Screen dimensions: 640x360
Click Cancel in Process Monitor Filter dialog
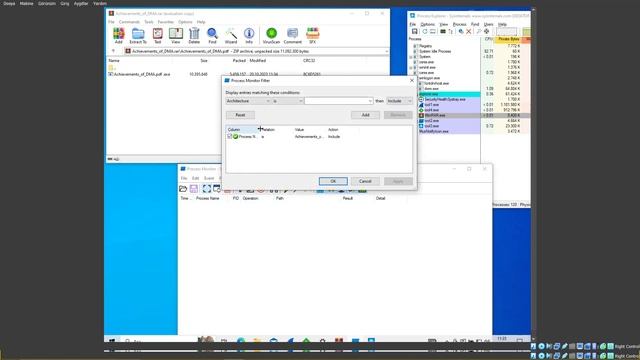[365, 181]
